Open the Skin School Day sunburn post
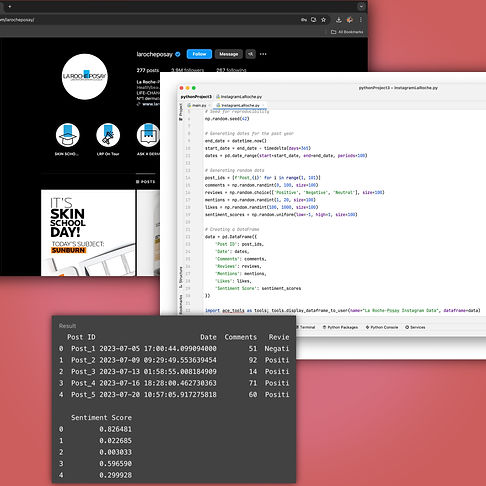This screenshot has height=486, width=486. pyautogui.click(x=88, y=233)
